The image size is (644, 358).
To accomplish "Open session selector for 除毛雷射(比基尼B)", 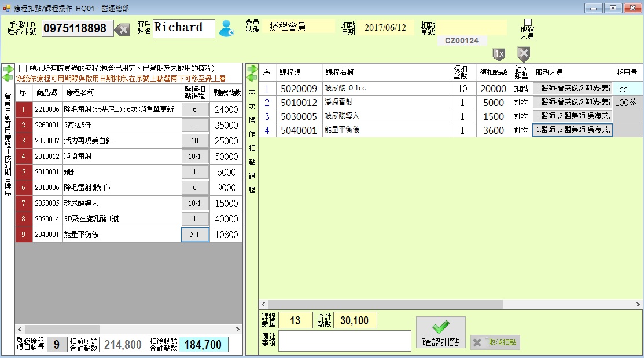I will (195, 109).
